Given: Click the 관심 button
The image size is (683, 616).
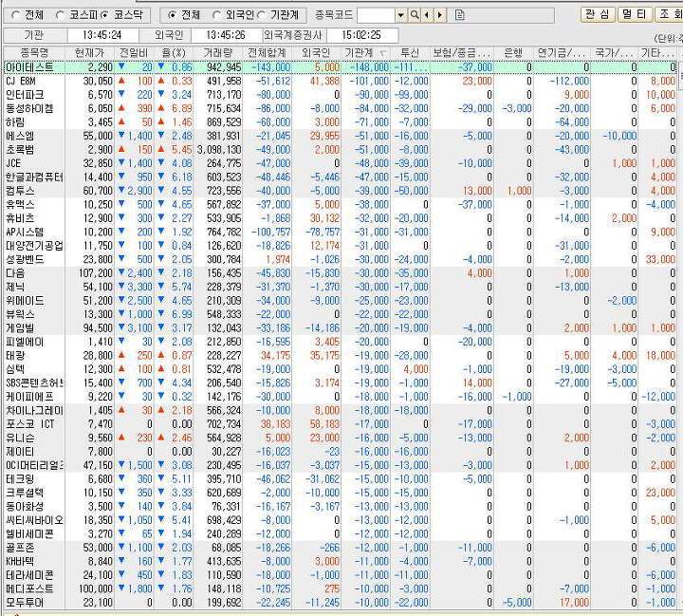Looking at the screenshot, I should 598,14.
